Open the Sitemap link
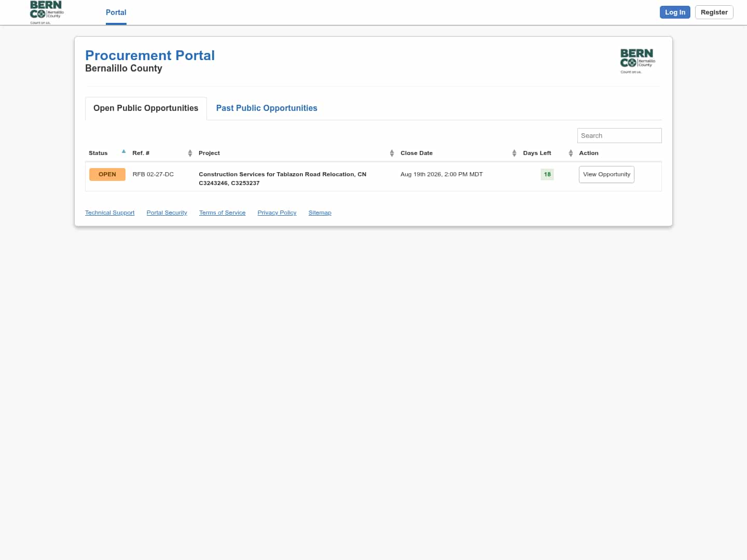Screen dimensions: 747x560 pos(320,213)
